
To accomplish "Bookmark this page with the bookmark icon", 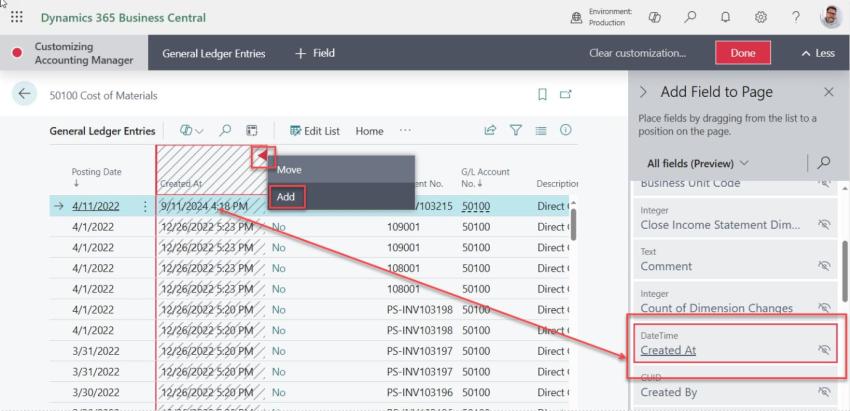I will pos(542,95).
